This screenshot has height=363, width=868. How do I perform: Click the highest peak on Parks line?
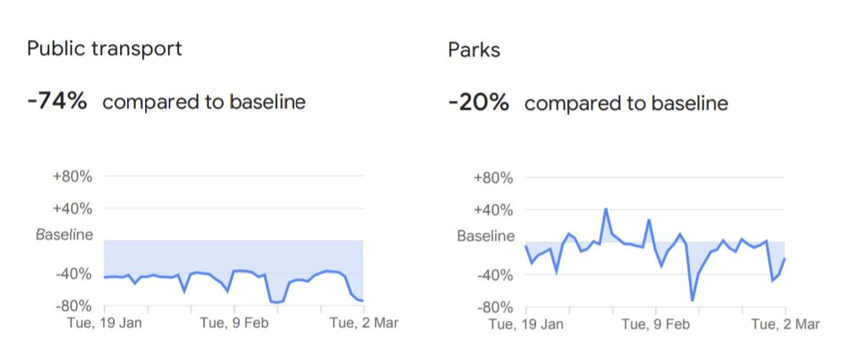tap(606, 209)
